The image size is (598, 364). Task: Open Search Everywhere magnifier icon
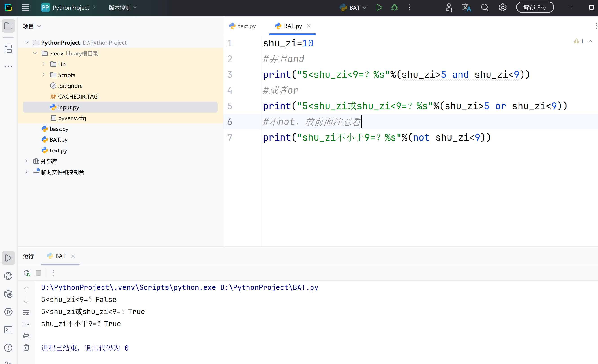pyautogui.click(x=485, y=8)
